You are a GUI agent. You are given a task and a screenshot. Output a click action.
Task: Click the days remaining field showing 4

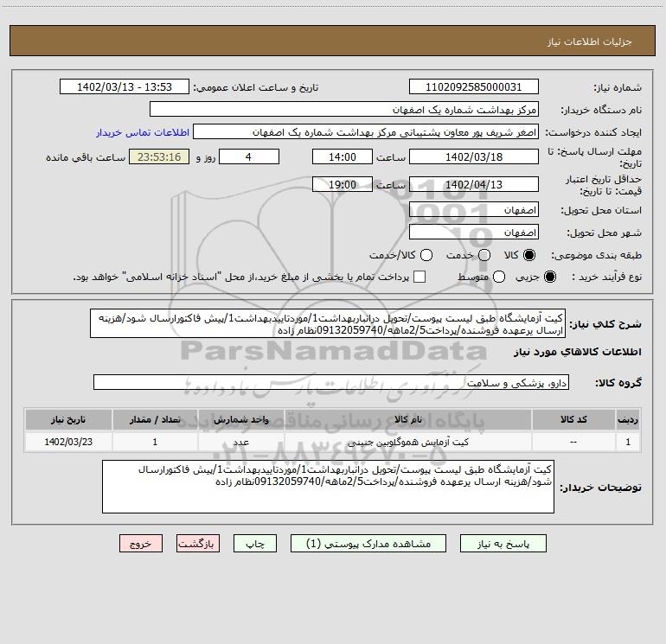(x=249, y=157)
